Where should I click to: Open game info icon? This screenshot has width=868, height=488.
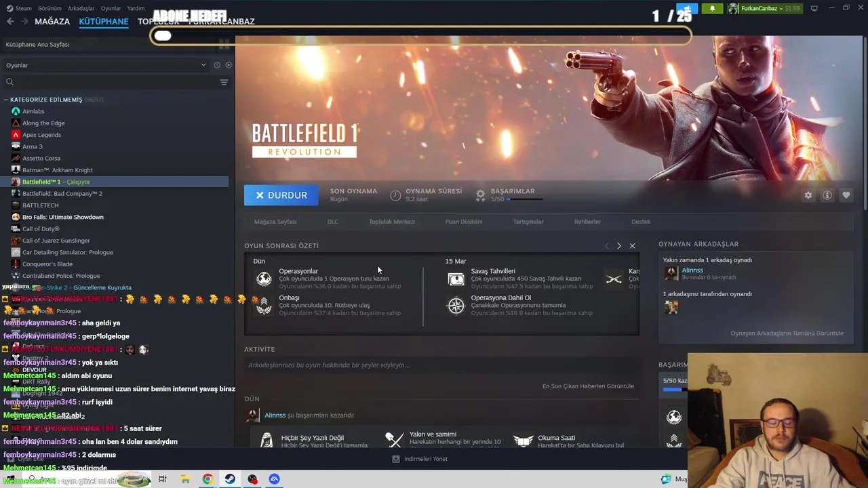click(827, 195)
